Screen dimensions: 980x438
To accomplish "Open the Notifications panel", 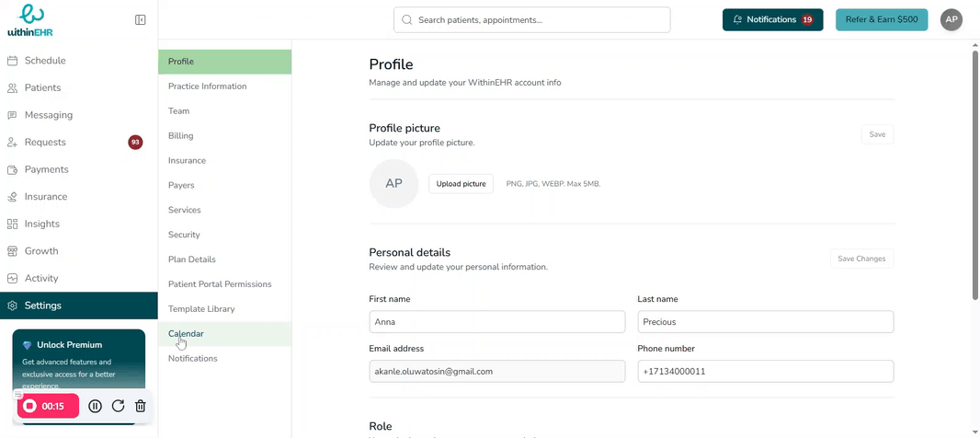I will click(x=772, y=19).
